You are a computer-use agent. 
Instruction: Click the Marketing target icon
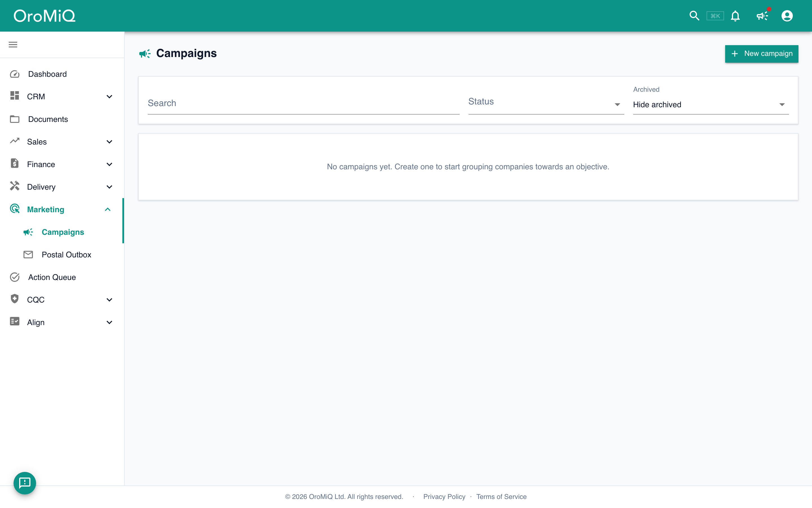coord(14,209)
